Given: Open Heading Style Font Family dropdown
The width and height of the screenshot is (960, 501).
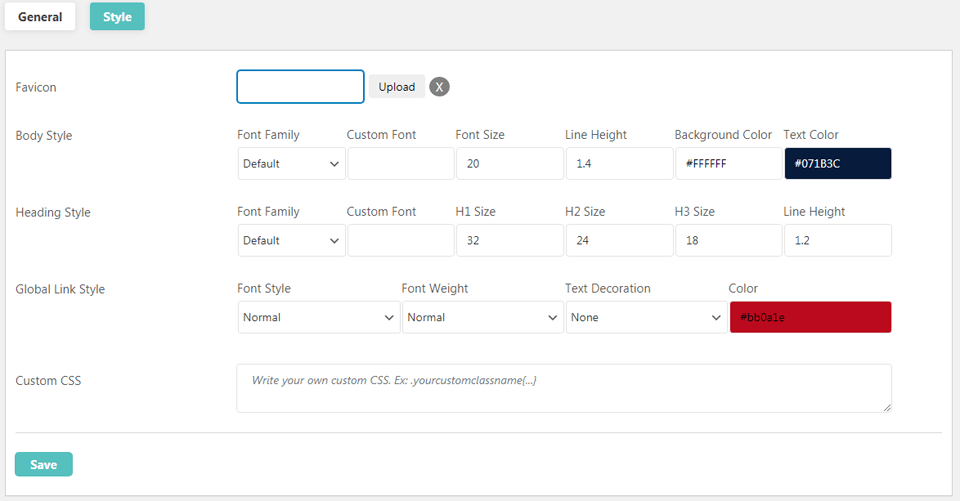Looking at the screenshot, I should [x=291, y=240].
